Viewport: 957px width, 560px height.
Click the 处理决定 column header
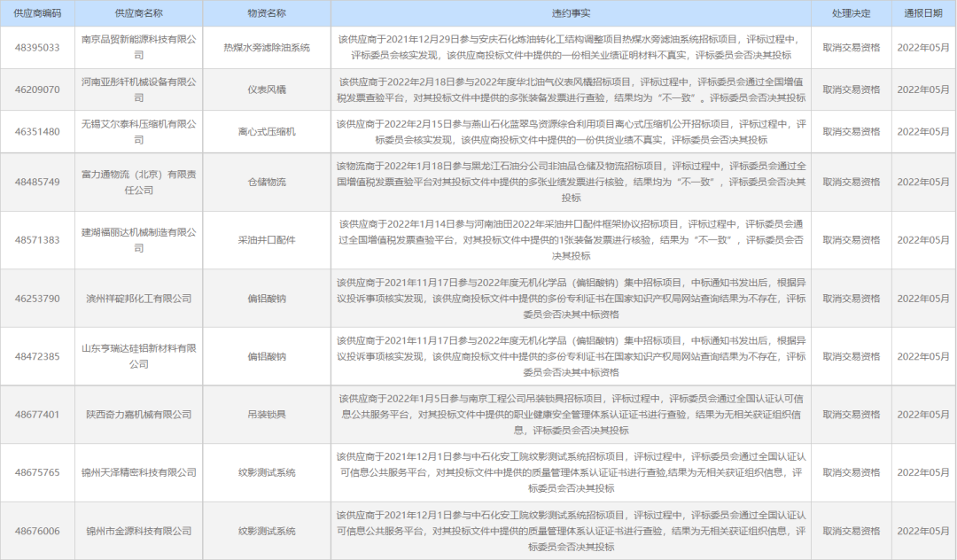pos(844,12)
